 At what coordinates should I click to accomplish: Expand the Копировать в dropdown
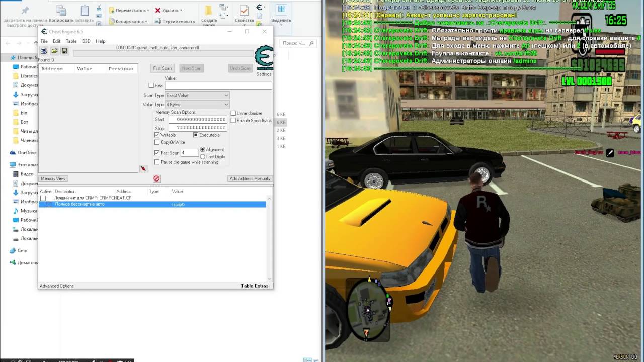point(146,21)
